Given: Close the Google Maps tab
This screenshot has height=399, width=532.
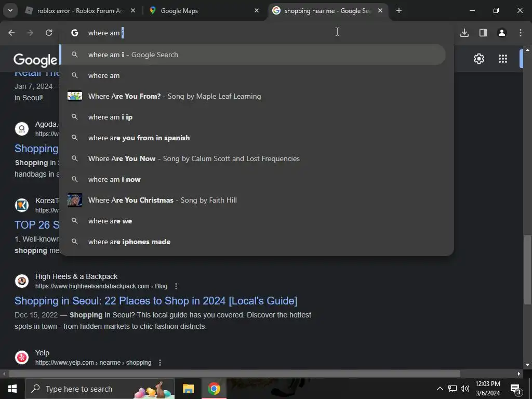Looking at the screenshot, I should [257, 11].
